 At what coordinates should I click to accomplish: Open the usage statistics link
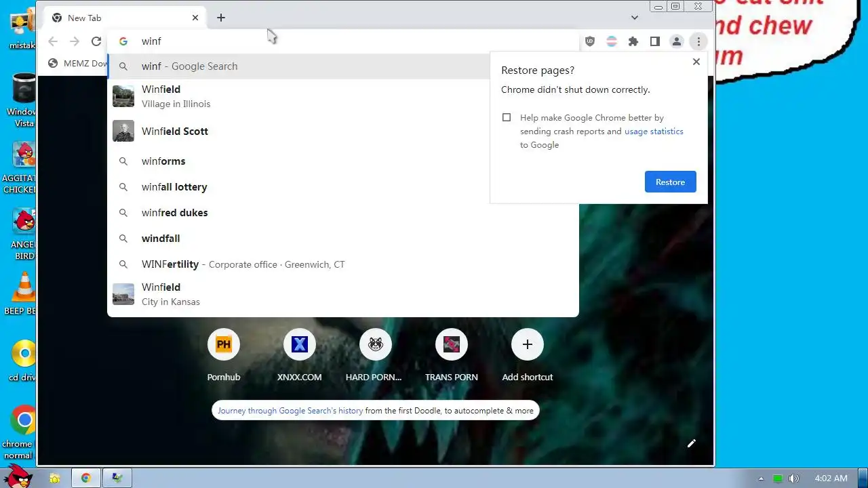[x=654, y=131]
